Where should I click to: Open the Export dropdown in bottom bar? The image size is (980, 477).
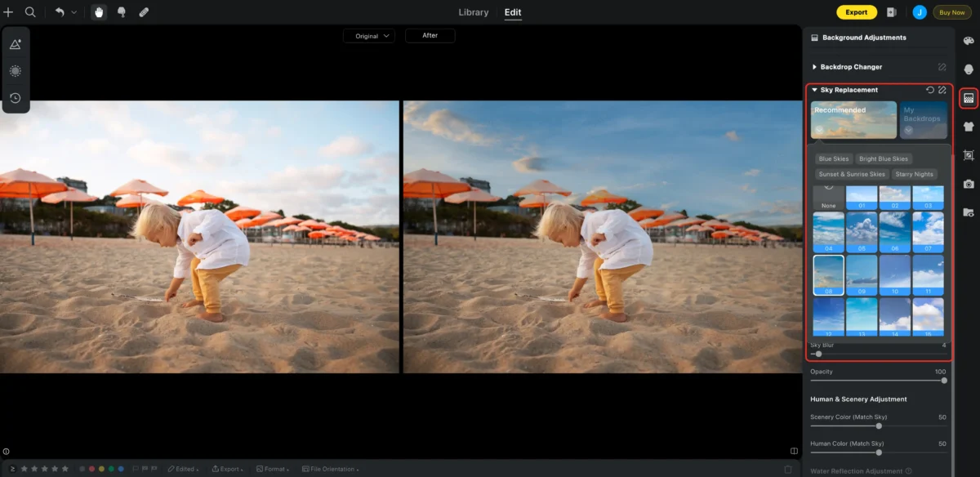(228, 469)
